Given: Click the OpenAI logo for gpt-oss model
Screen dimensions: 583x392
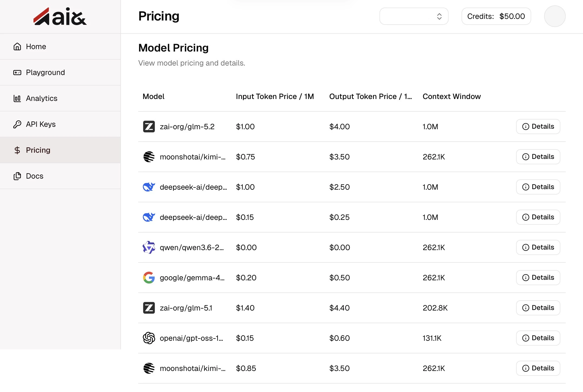Looking at the screenshot, I should click(149, 338).
